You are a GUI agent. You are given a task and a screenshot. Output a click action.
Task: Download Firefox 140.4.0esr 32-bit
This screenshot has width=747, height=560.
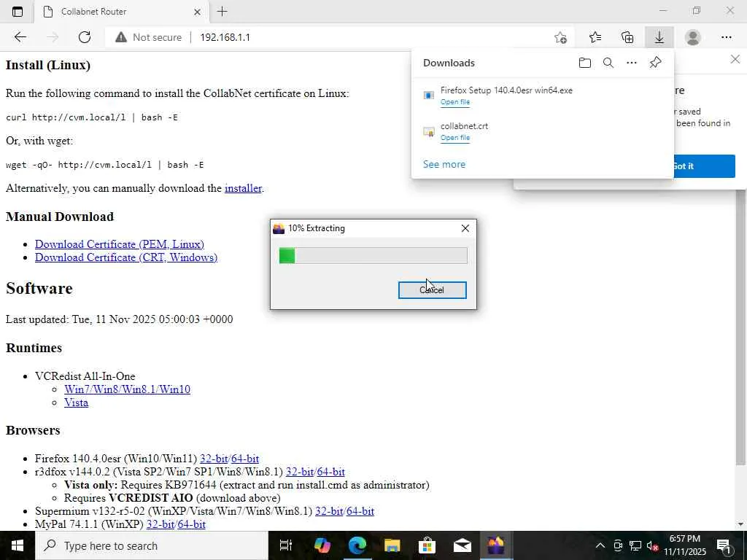pyautogui.click(x=214, y=459)
